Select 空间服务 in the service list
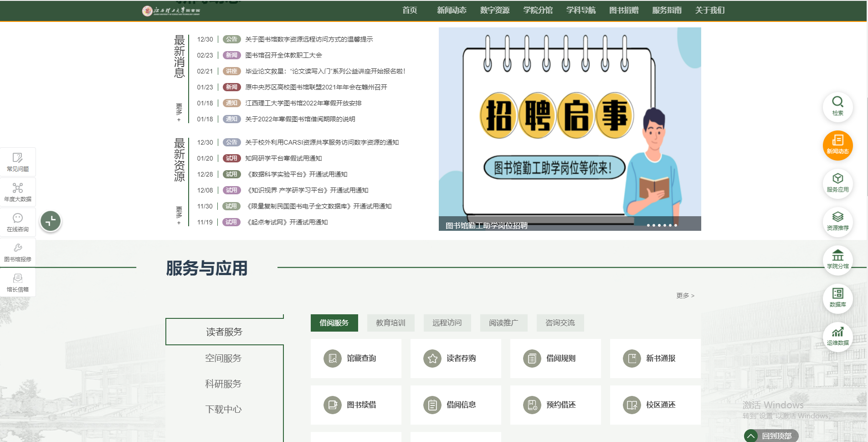 [223, 358]
